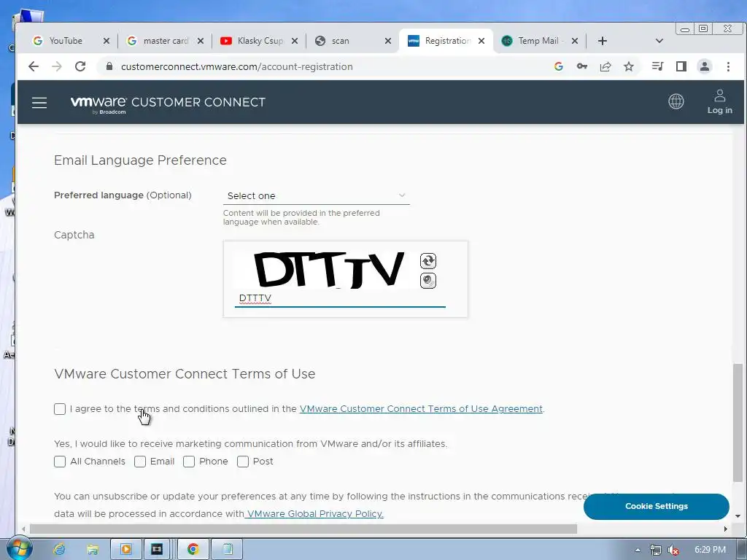
Task: Reload the current page
Action: click(x=80, y=66)
